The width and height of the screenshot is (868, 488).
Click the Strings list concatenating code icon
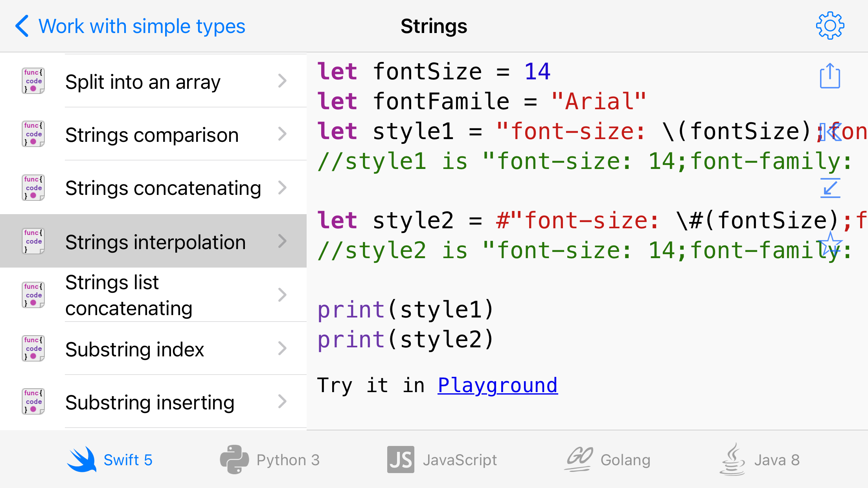click(33, 295)
